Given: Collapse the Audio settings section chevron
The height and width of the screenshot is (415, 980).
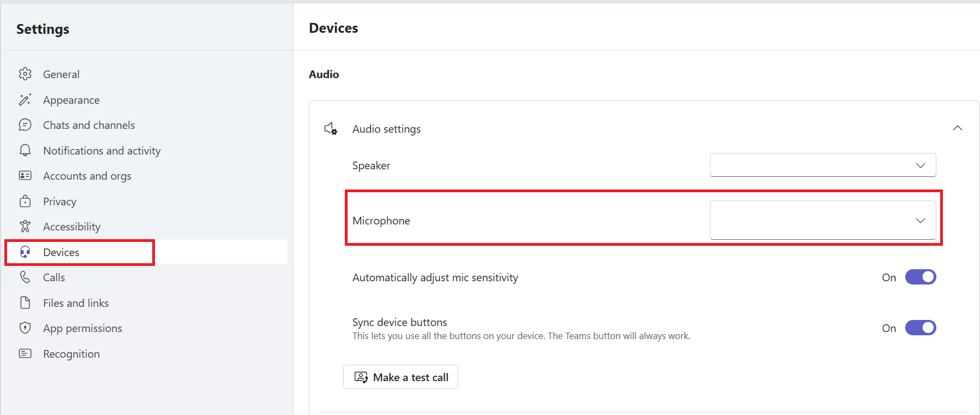Looking at the screenshot, I should 958,128.
